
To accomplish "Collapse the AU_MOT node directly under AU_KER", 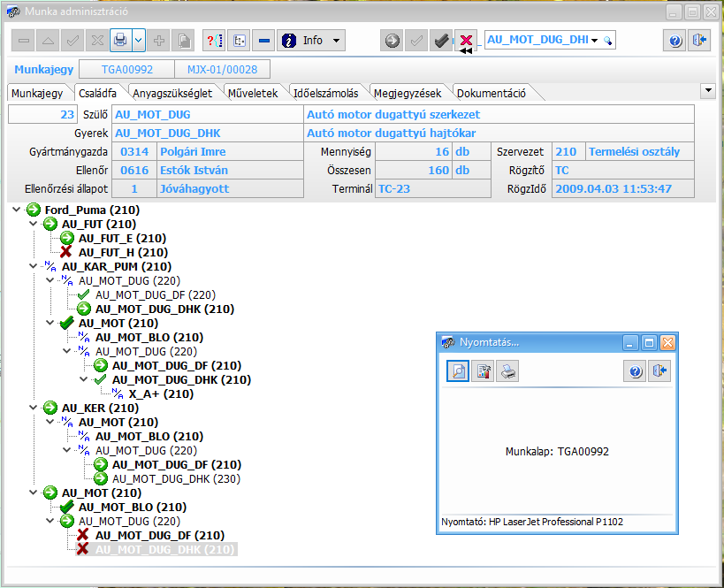I will point(50,422).
